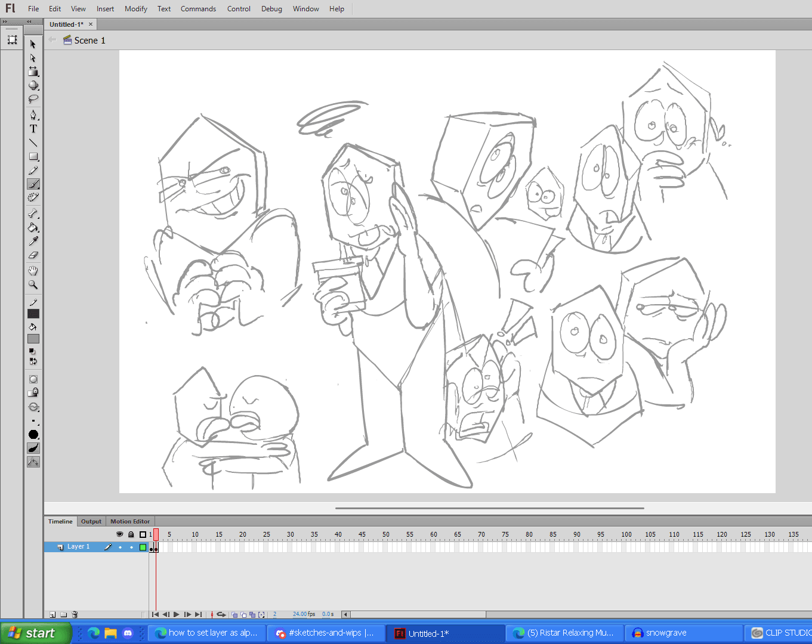This screenshot has height=644, width=812.
Task: Switch to the Motion Editor tab
Action: (x=130, y=521)
